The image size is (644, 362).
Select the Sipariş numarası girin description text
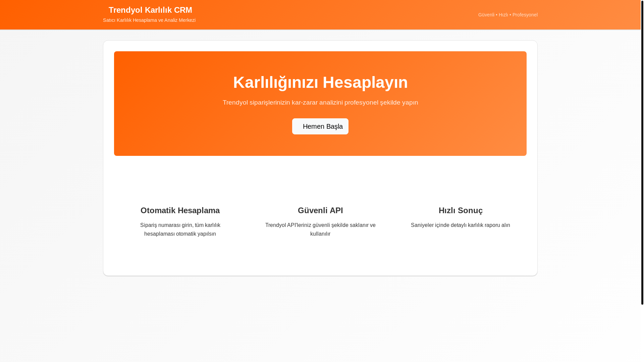180,230
